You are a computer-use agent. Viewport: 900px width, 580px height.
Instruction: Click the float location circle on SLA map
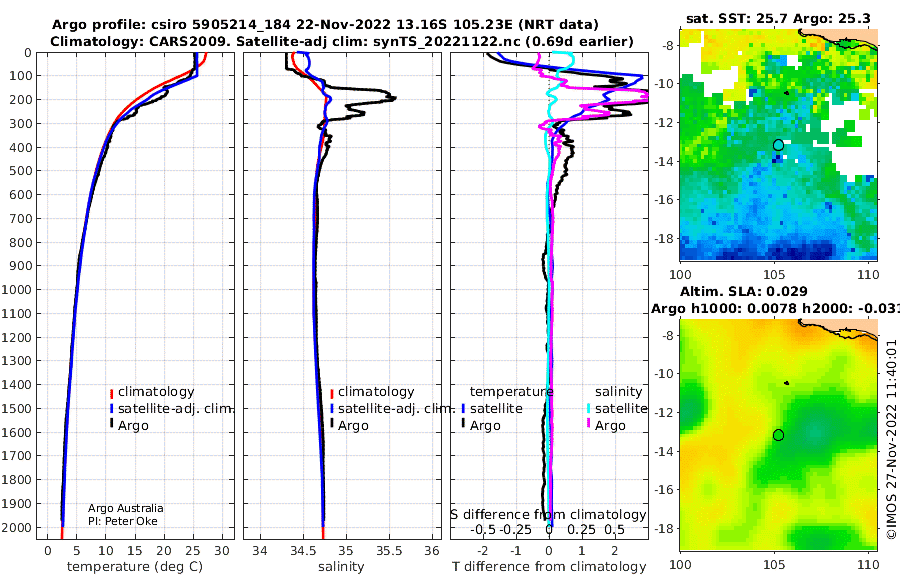[x=778, y=435]
